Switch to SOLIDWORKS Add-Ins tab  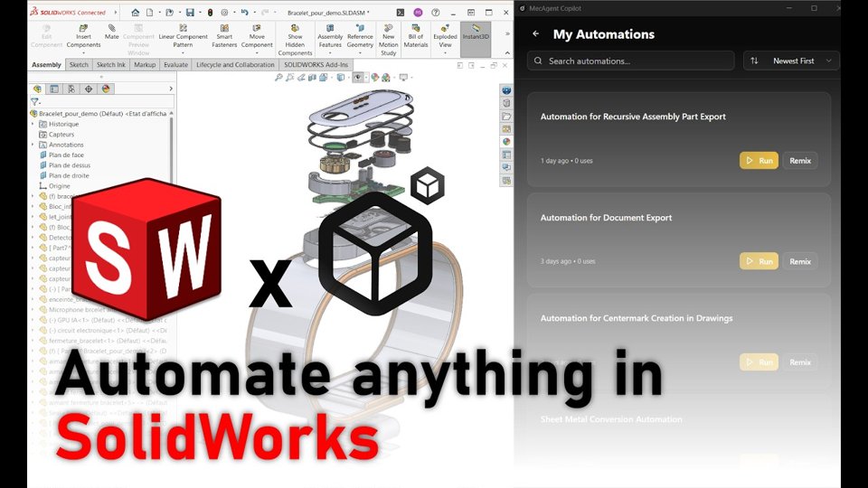coord(316,65)
